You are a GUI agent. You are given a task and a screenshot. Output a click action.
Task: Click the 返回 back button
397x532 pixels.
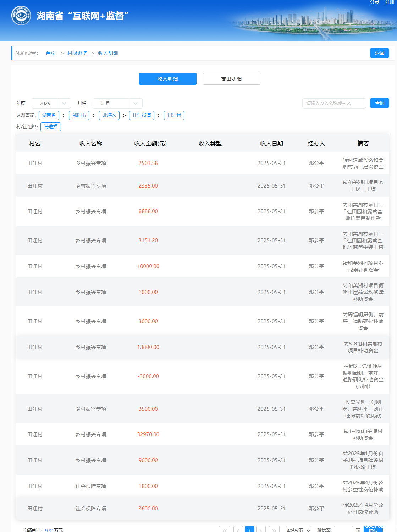coord(379,53)
